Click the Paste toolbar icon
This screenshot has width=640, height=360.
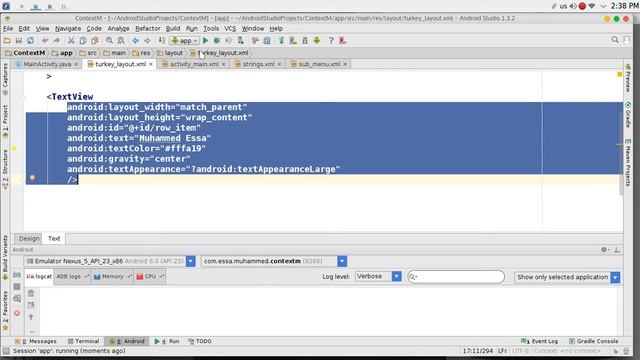(95, 40)
